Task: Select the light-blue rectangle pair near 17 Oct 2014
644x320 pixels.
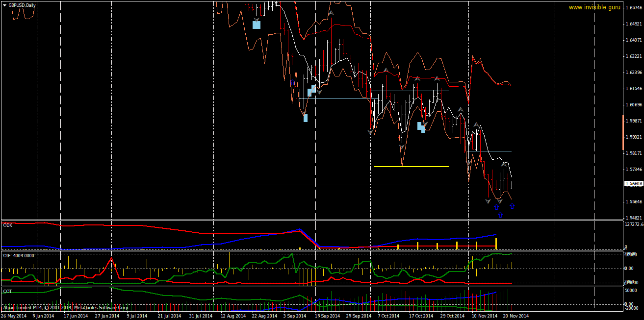Action: [x=421, y=127]
